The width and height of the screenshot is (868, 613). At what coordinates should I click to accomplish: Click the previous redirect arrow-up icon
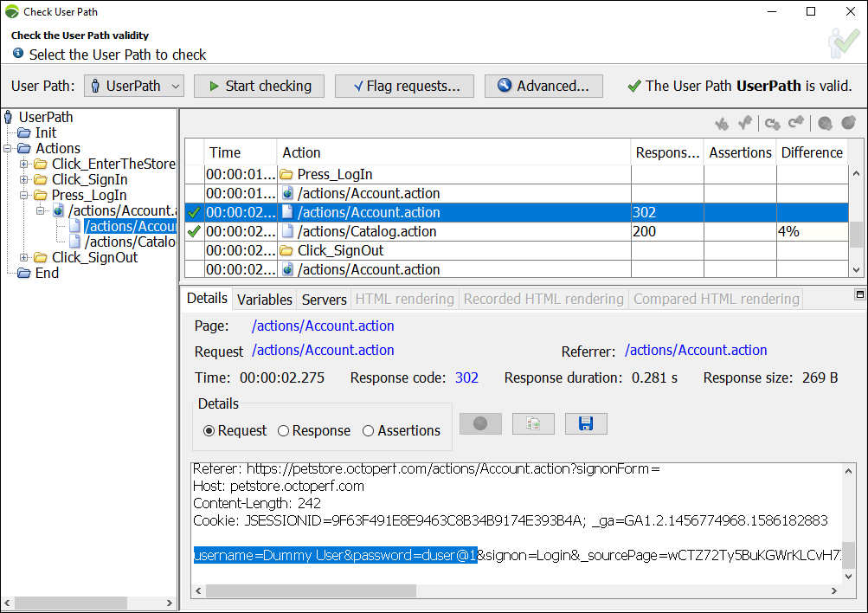[x=797, y=124]
